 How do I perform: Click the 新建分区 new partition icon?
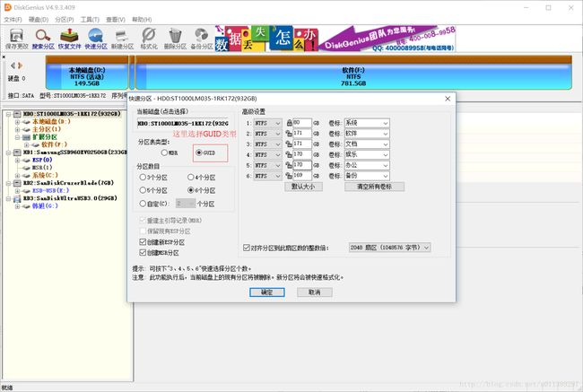coord(122,39)
